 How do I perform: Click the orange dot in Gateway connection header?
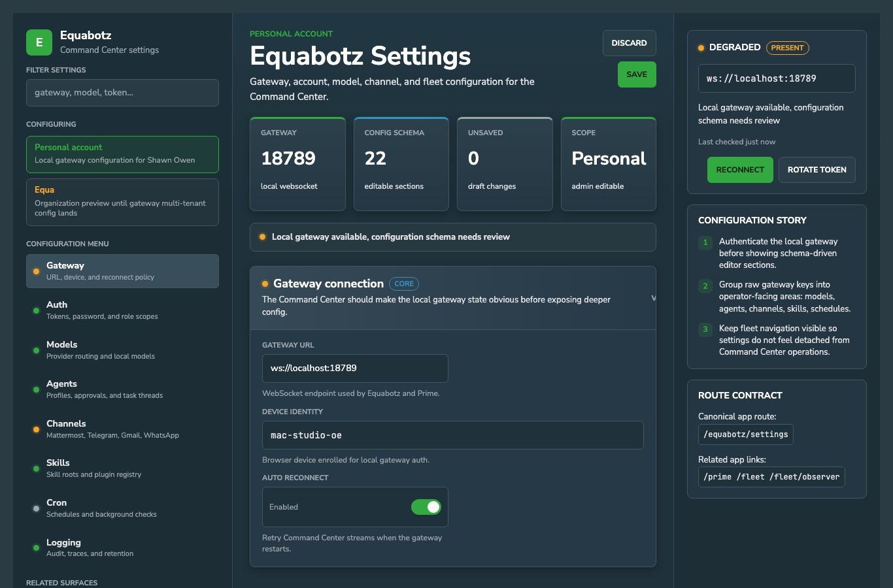coord(265,284)
